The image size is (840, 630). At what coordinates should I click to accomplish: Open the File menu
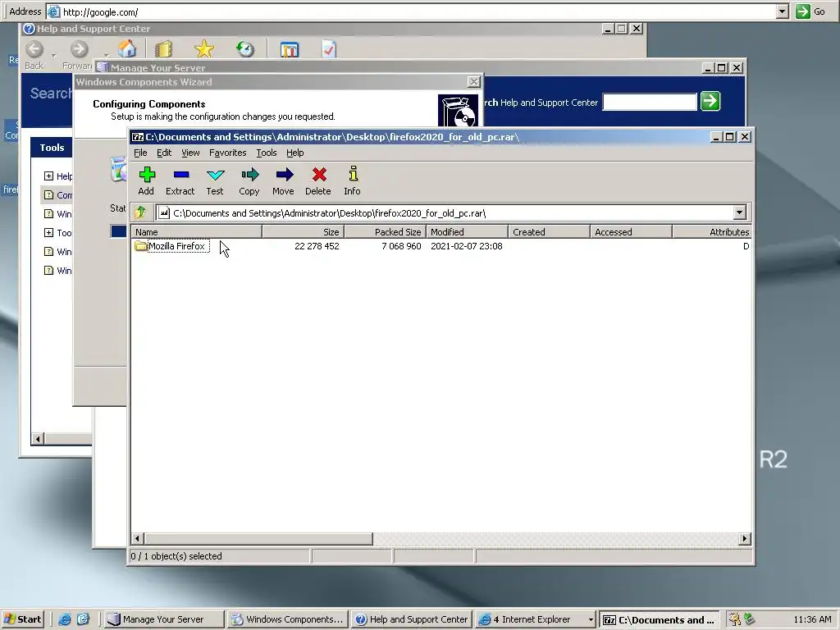[x=140, y=153]
